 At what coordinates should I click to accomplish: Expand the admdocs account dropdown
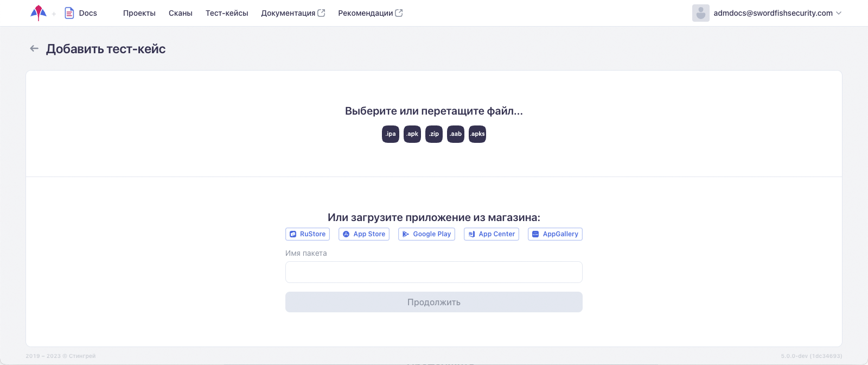pyautogui.click(x=839, y=13)
